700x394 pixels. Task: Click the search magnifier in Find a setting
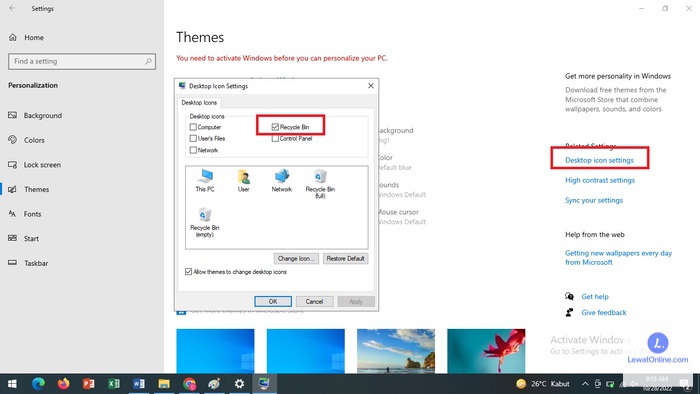(148, 61)
